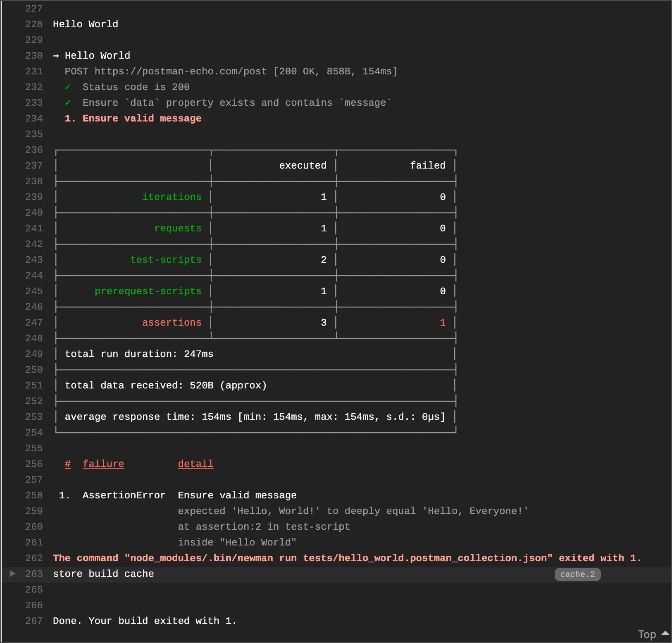This screenshot has width=672, height=643.
Task: Click line number 258 beside AssertionError
Action: pos(34,495)
